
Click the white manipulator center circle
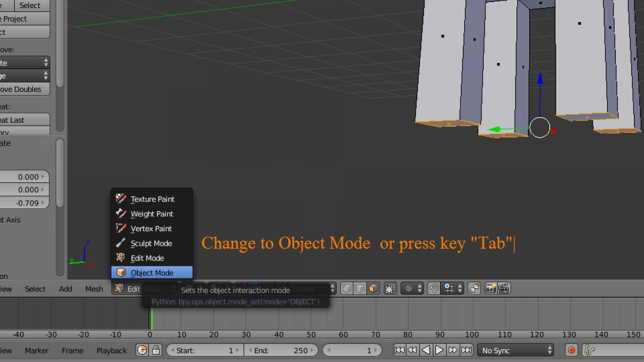540,128
